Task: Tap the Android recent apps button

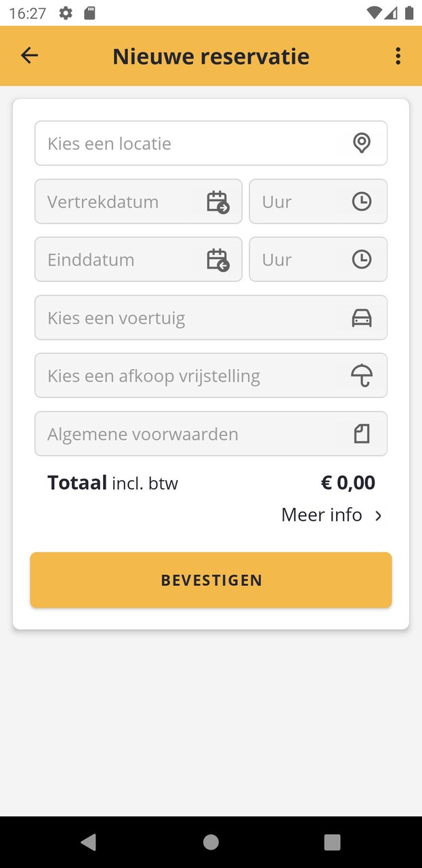Action: (332, 842)
